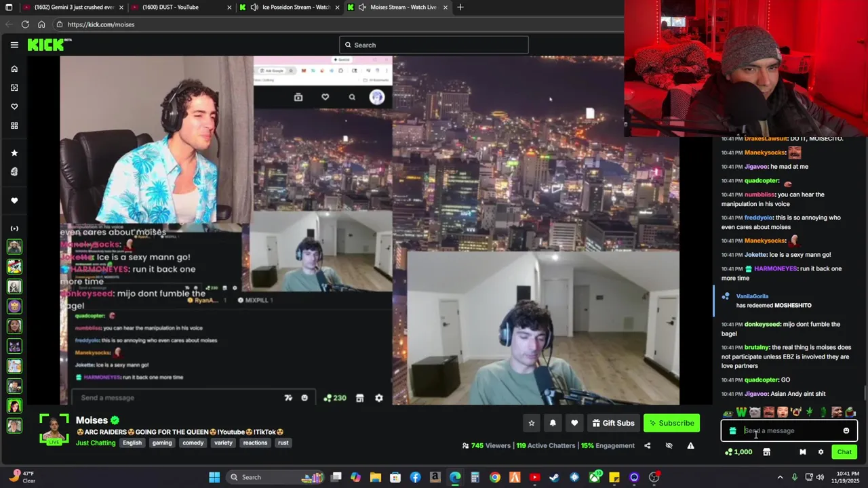The image size is (868, 488).
Task: Toggle the hide viewer stats eye icon
Action: coord(669,445)
